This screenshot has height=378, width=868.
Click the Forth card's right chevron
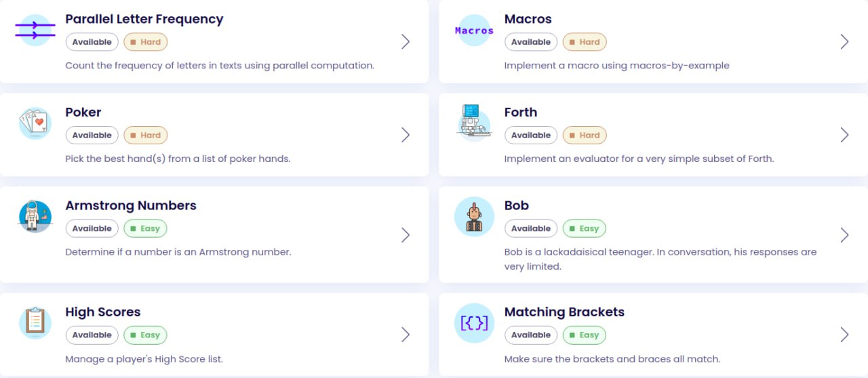point(844,135)
